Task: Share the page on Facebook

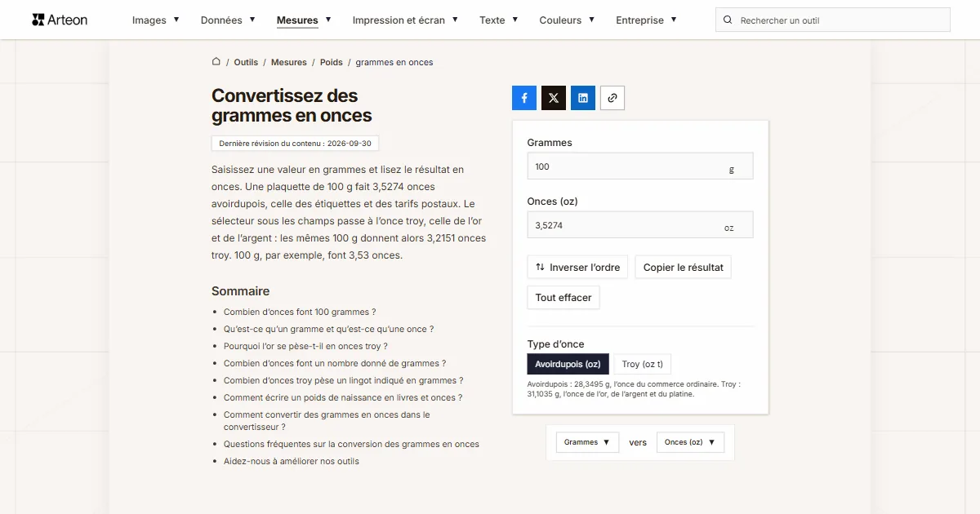Action: click(x=524, y=98)
